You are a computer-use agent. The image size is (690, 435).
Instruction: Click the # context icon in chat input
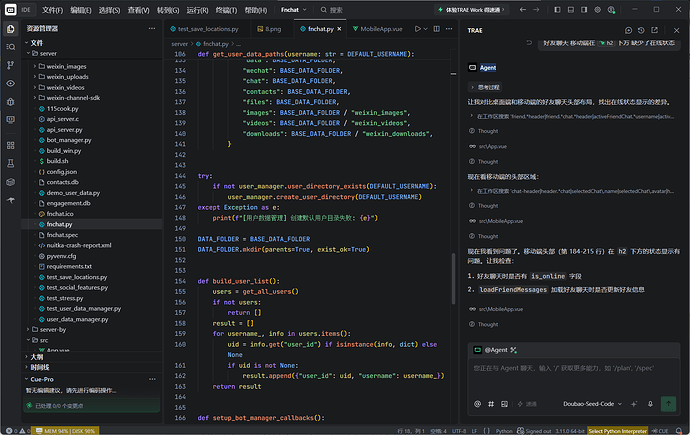click(491, 404)
